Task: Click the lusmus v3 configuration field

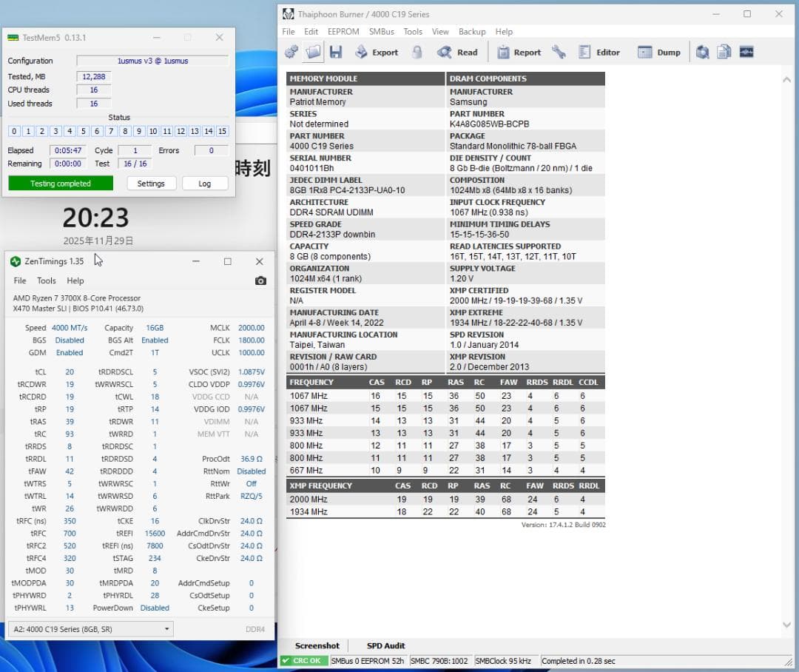Action: click(x=153, y=61)
